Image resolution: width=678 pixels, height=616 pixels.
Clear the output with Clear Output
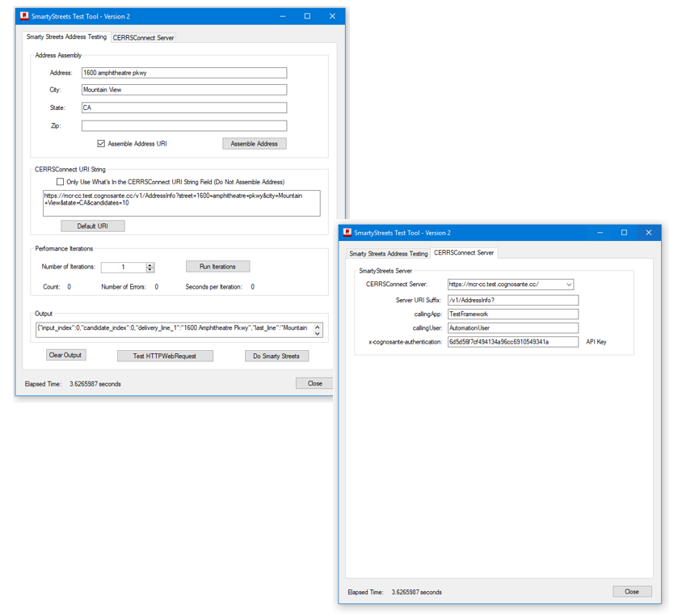[65, 355]
